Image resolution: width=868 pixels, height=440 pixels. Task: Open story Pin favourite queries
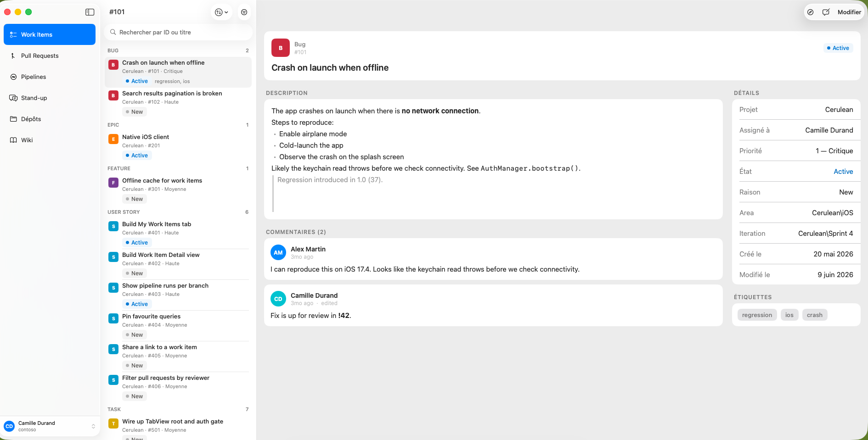tap(178, 326)
